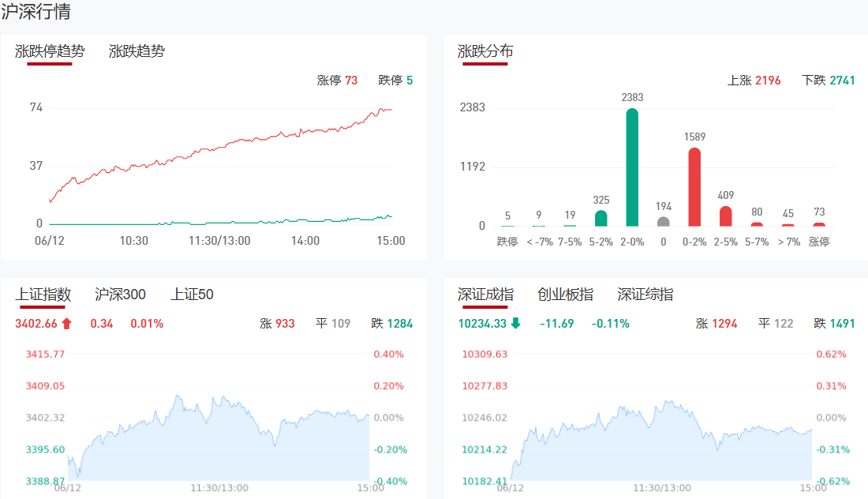Viewport: 868px width, 499px height.
Task: Select the 涨跌停趋势 tab
Action: click(x=49, y=51)
